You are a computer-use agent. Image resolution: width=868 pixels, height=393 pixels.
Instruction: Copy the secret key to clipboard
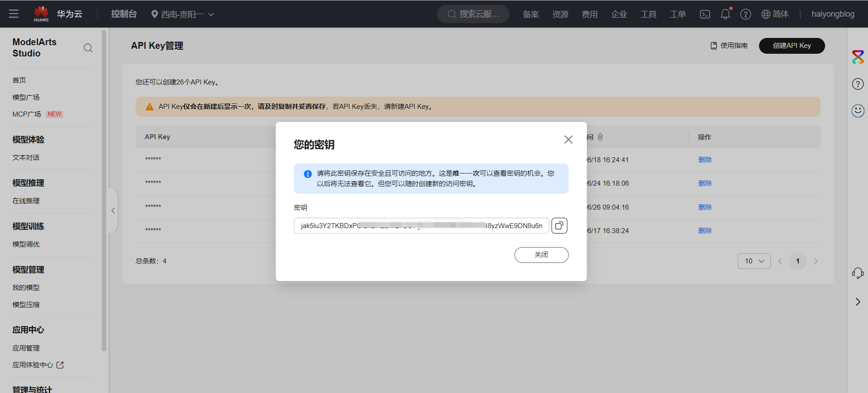tap(559, 225)
